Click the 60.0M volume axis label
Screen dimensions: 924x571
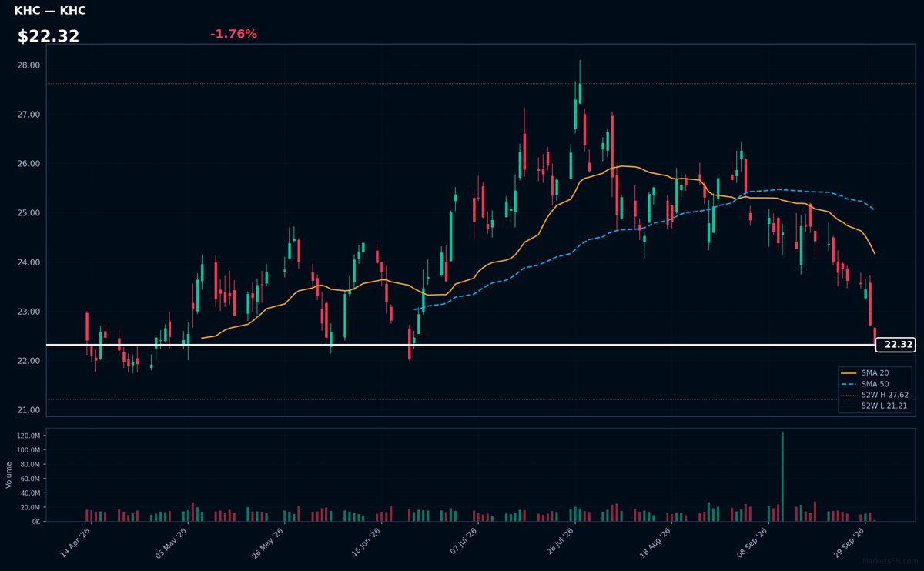tap(29, 479)
